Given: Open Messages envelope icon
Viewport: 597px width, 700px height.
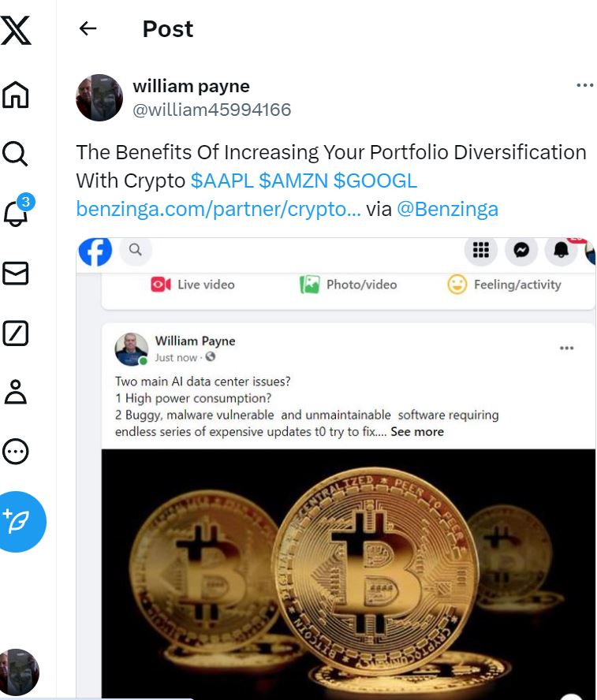Looking at the screenshot, I should [x=16, y=274].
